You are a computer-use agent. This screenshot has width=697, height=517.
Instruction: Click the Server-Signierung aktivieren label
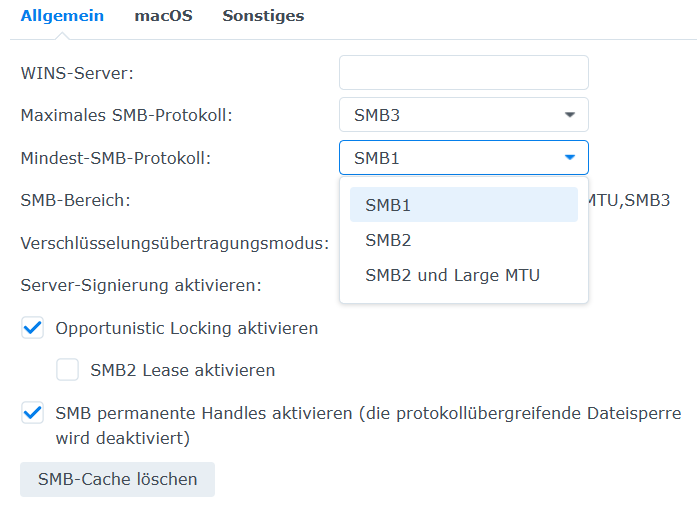[141, 285]
